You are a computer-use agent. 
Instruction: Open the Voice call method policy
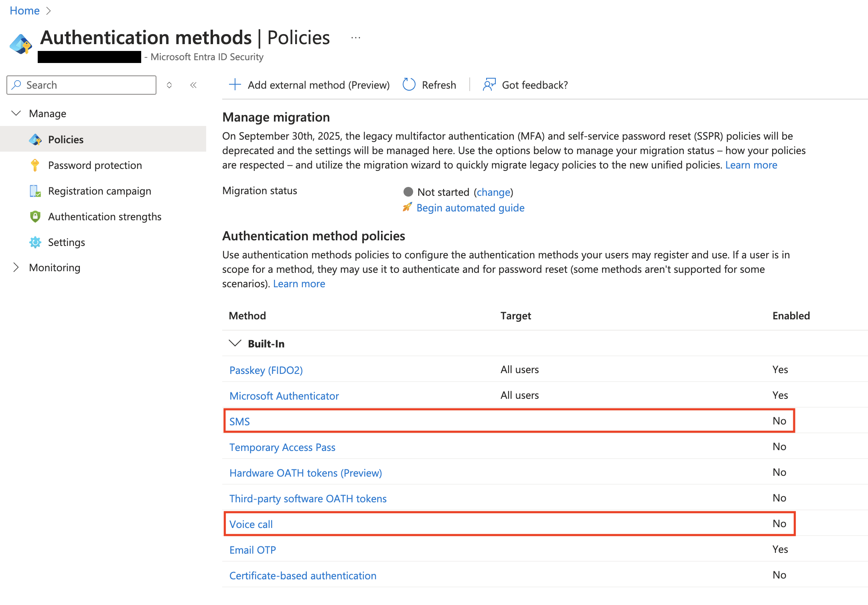tap(251, 524)
